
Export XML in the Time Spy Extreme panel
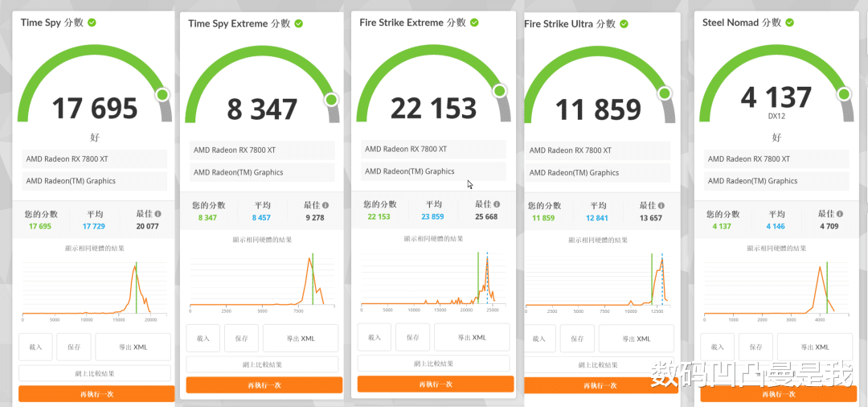point(301,339)
